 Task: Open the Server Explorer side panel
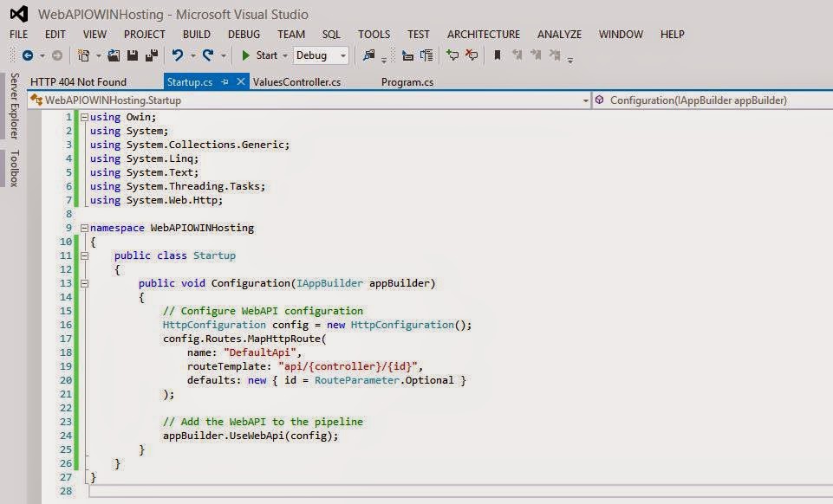[15, 106]
